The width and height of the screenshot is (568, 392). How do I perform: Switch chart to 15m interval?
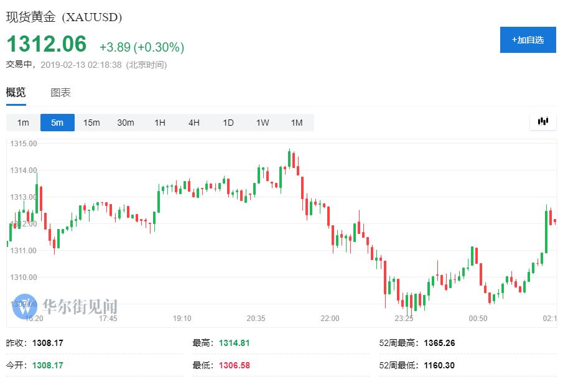coord(91,123)
